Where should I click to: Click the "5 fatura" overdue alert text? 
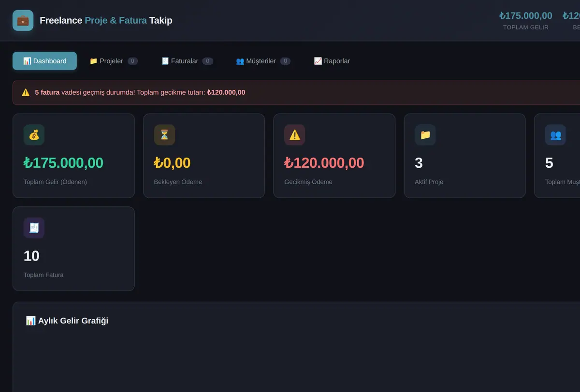[47, 92]
